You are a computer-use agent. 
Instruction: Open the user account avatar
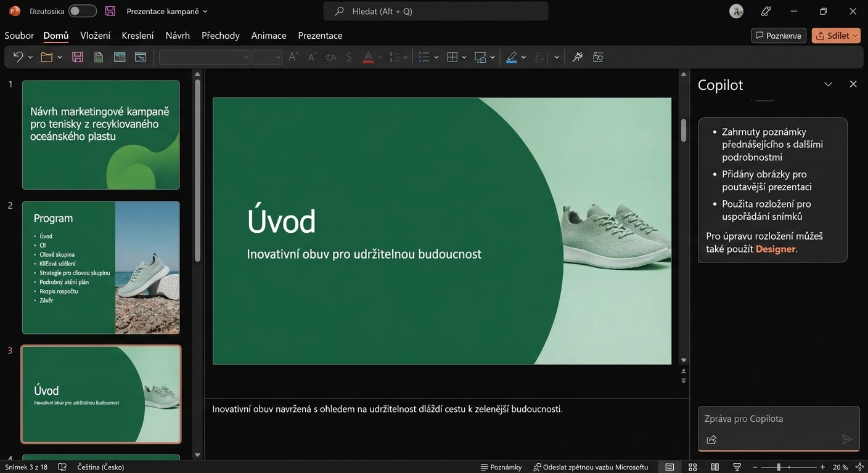[x=736, y=11]
